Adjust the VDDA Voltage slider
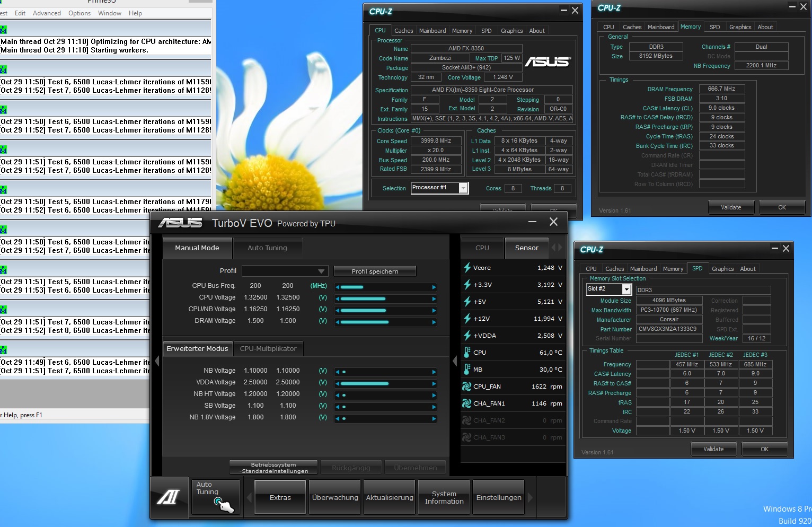The height and width of the screenshot is (527, 812). (x=385, y=383)
